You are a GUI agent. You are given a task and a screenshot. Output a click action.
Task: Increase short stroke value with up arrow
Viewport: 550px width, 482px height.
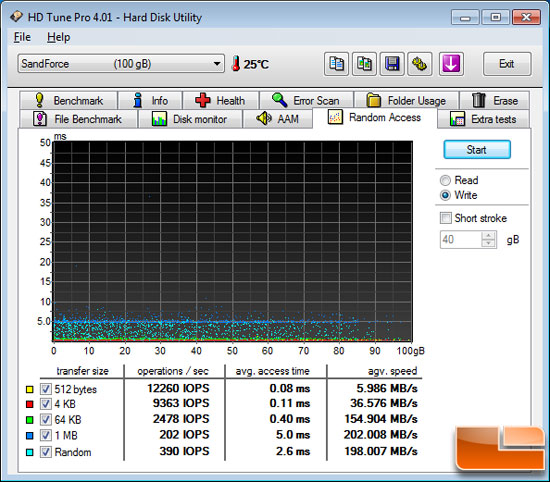coord(489,235)
